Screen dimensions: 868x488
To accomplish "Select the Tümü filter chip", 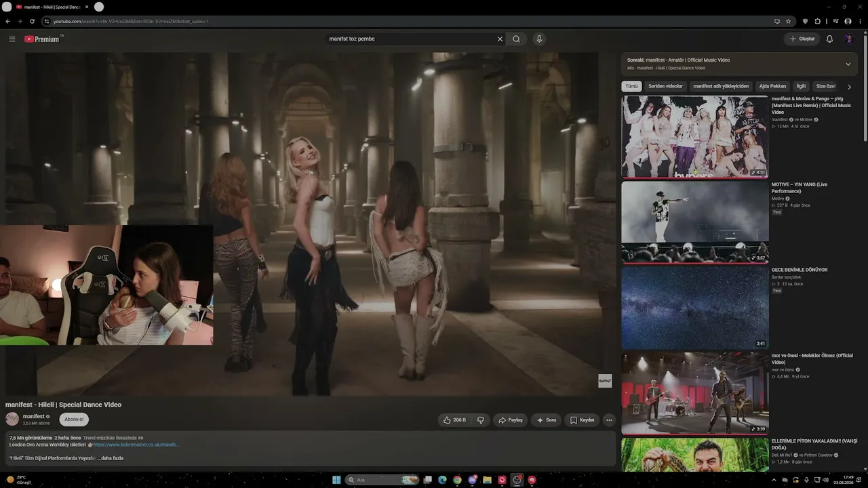I will click(631, 87).
